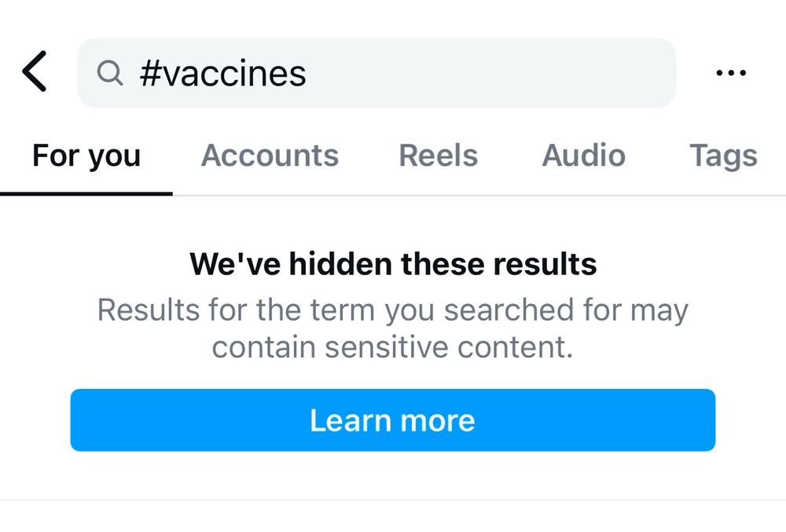Switch to the Accounts tab
Viewport: 786px width, 532px height.
[x=270, y=156]
